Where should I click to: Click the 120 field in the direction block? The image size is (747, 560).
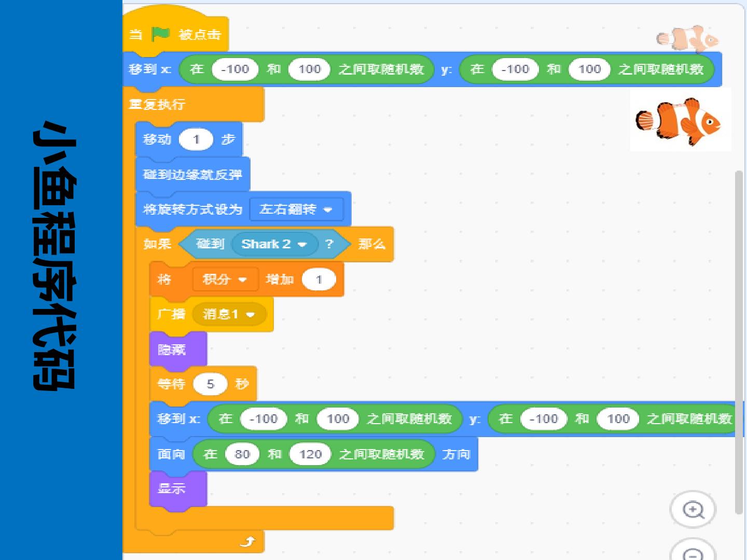(x=310, y=454)
